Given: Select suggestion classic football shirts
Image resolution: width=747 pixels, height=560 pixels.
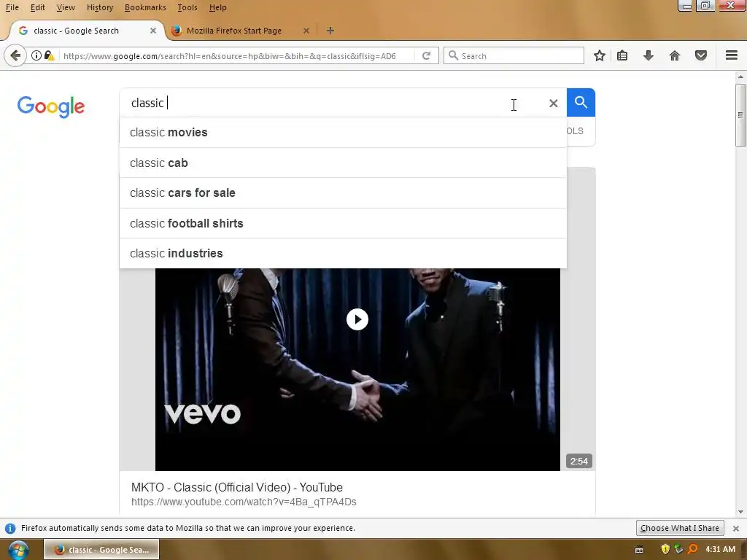Looking at the screenshot, I should tap(343, 223).
